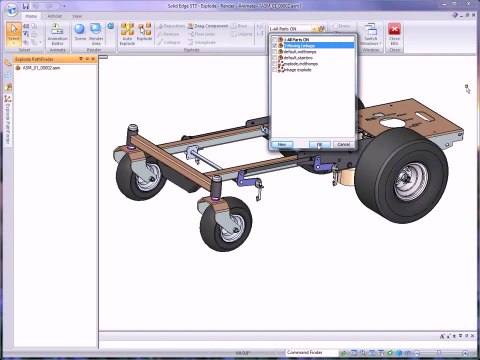The width and height of the screenshot is (480, 360).
Task: Click the blue sphere view style icon
Action: coord(399,353)
